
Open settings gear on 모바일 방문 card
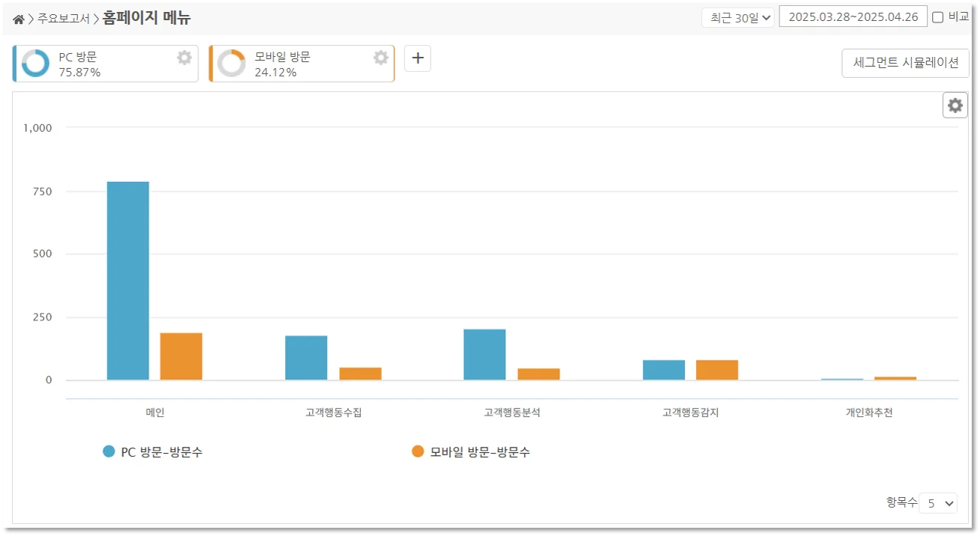point(380,58)
